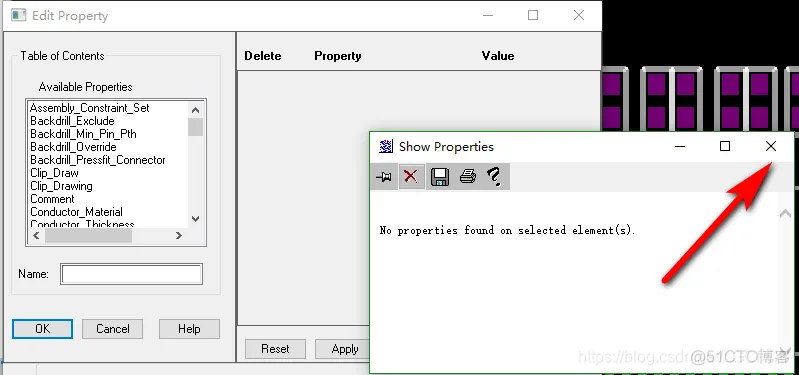
Task: Select Backdrill_Min_Pin_Pth property
Action: [83, 134]
